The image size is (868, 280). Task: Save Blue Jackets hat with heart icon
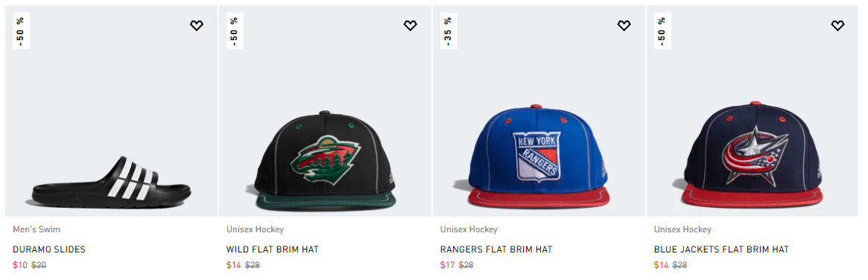[837, 25]
